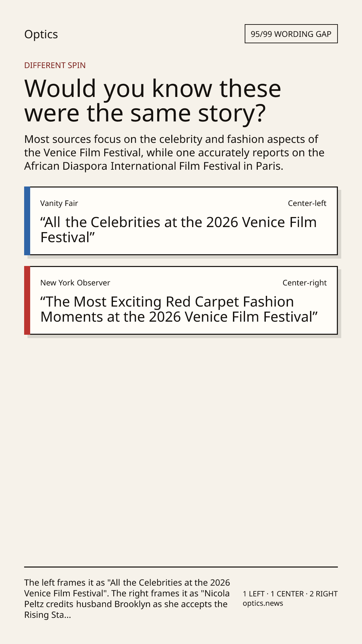Open 'All the Celebrities at the 2026' headline
This screenshot has height=644, width=362.
(178, 230)
